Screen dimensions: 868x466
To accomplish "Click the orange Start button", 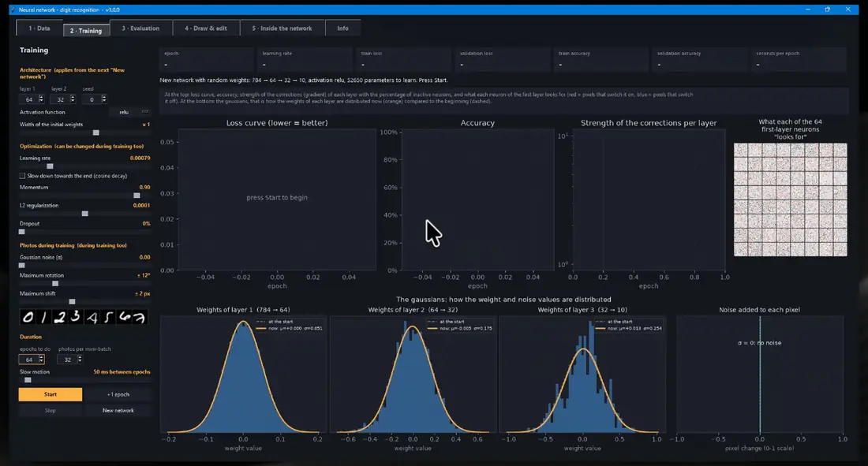I will (51, 394).
